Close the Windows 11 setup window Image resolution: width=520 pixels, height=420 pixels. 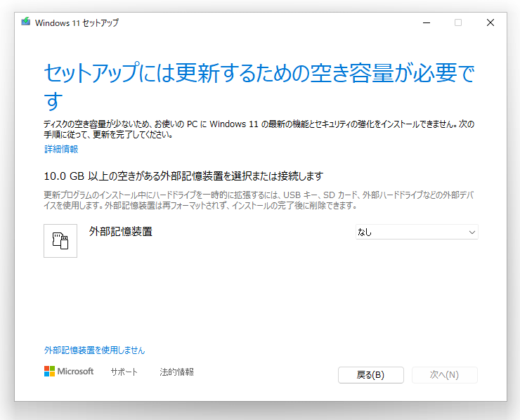click(x=490, y=22)
